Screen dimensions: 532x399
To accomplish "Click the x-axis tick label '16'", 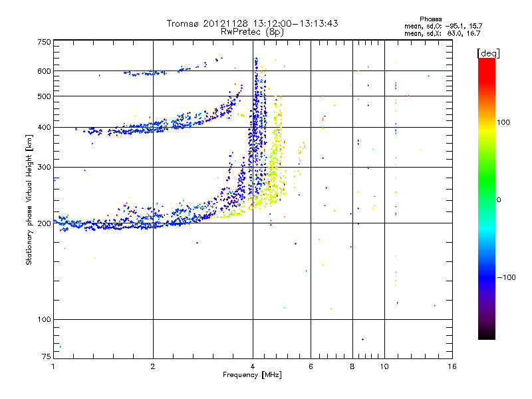I will pos(452,366).
